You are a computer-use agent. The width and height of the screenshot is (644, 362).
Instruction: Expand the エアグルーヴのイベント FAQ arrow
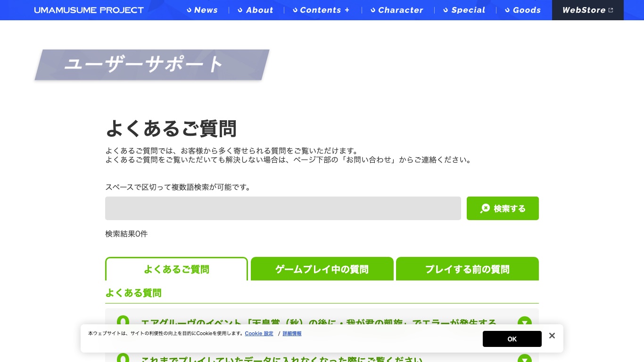click(x=524, y=322)
